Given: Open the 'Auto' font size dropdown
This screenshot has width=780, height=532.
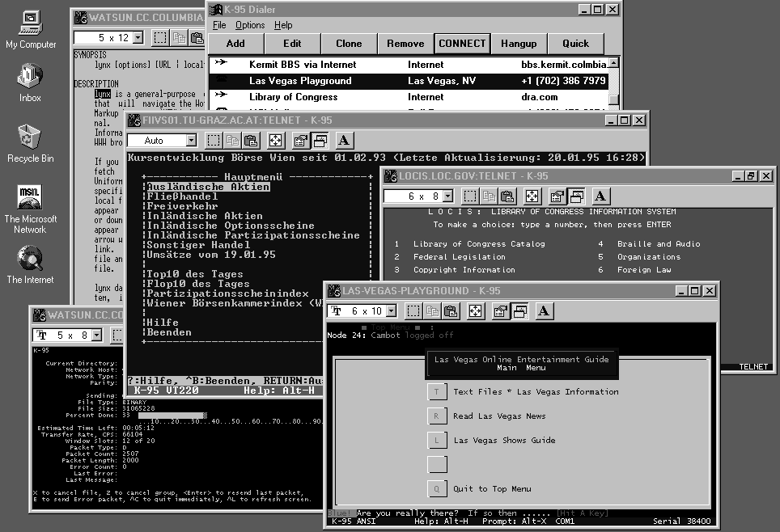Looking at the screenshot, I should coord(189,141).
